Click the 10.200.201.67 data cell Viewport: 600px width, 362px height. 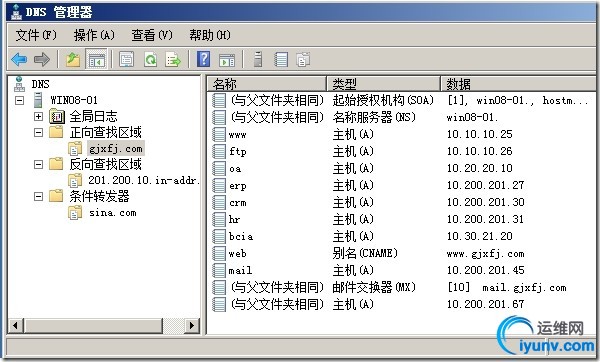click(x=485, y=304)
